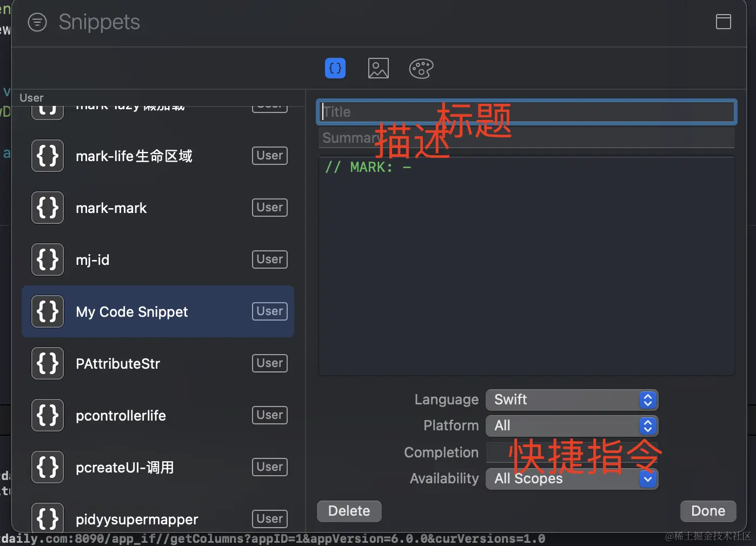This screenshot has width=756, height=546.
Task: Focus the Completion shortcut field
Action: (x=572, y=452)
